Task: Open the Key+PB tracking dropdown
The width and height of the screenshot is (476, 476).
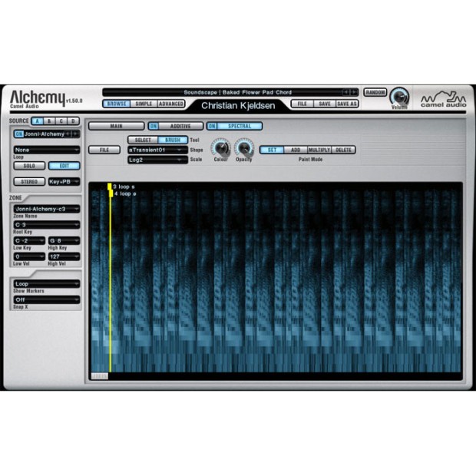Action: point(64,181)
